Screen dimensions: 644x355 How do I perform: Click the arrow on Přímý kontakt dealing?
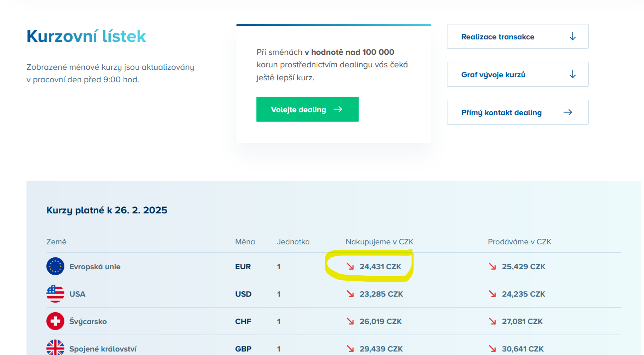pyautogui.click(x=568, y=112)
